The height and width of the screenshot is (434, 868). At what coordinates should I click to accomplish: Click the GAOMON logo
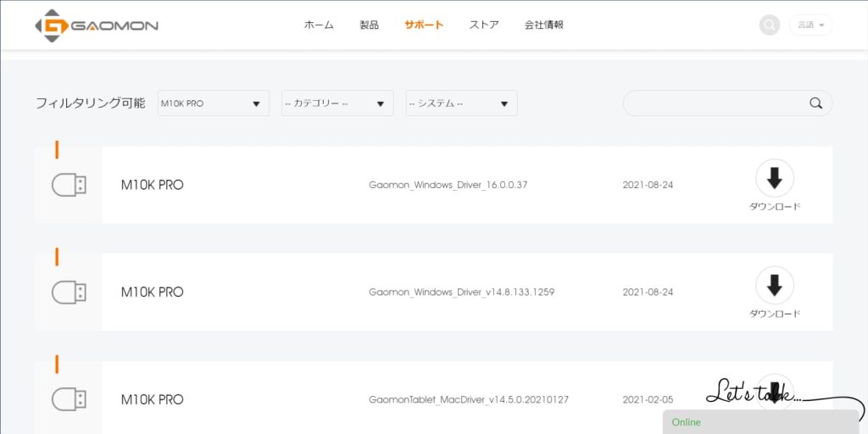[97, 25]
